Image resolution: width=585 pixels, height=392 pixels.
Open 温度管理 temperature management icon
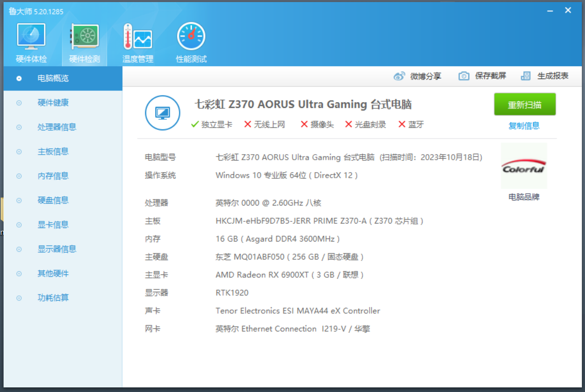pos(138,36)
